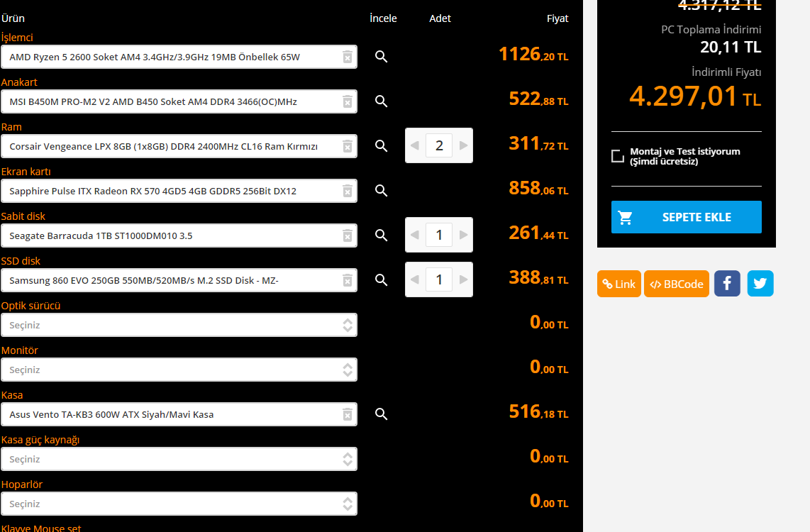Click the İncele column header
This screenshot has width=810, height=532.
[x=383, y=18]
